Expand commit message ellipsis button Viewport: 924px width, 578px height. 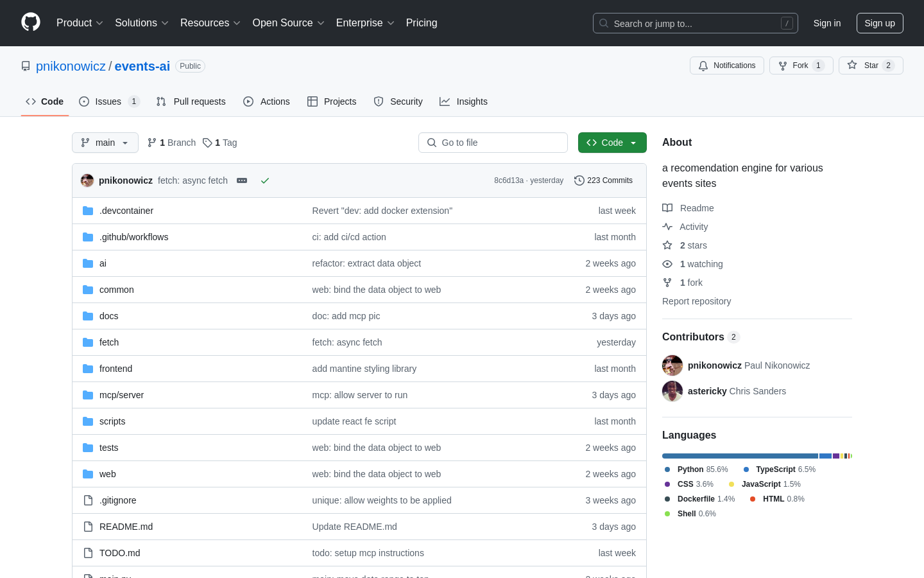click(x=242, y=180)
